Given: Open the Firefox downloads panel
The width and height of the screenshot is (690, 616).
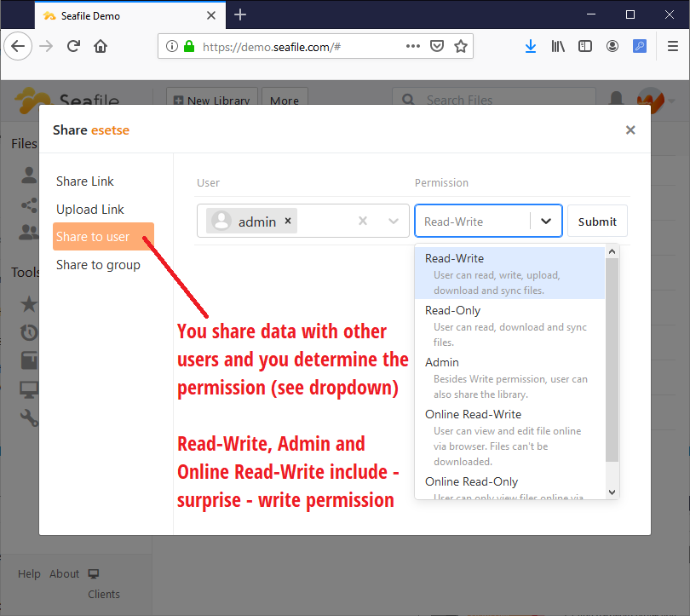Looking at the screenshot, I should click(x=531, y=47).
